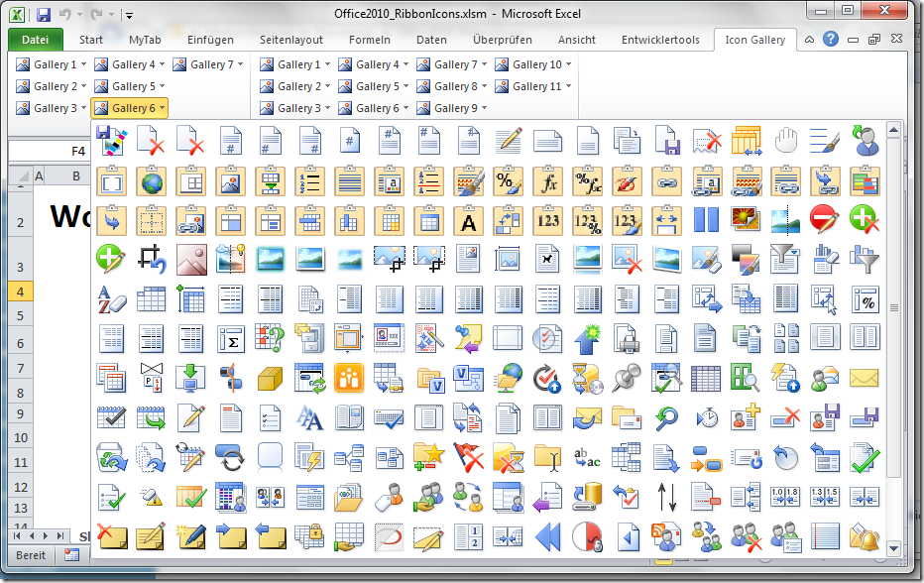924x583 pixels.
Task: Click the Save icon in quick access toolbar
Action: click(x=43, y=15)
